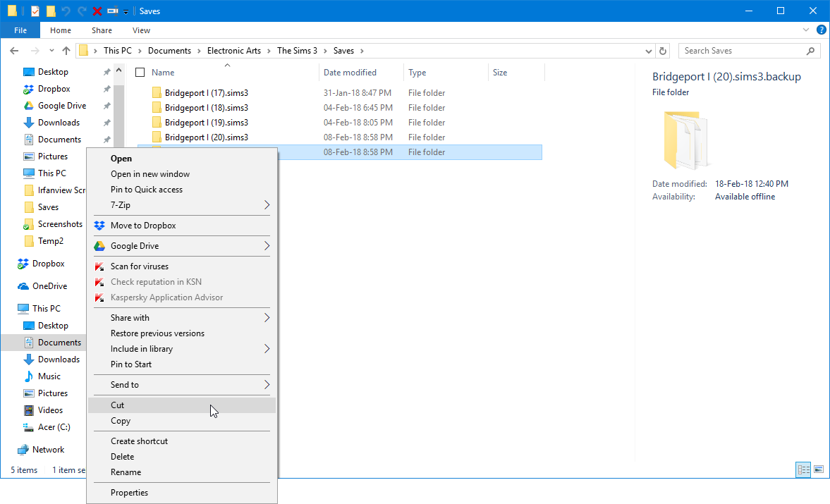The width and height of the screenshot is (830, 504).
Task: Choose Create shortcut
Action: tap(182, 441)
